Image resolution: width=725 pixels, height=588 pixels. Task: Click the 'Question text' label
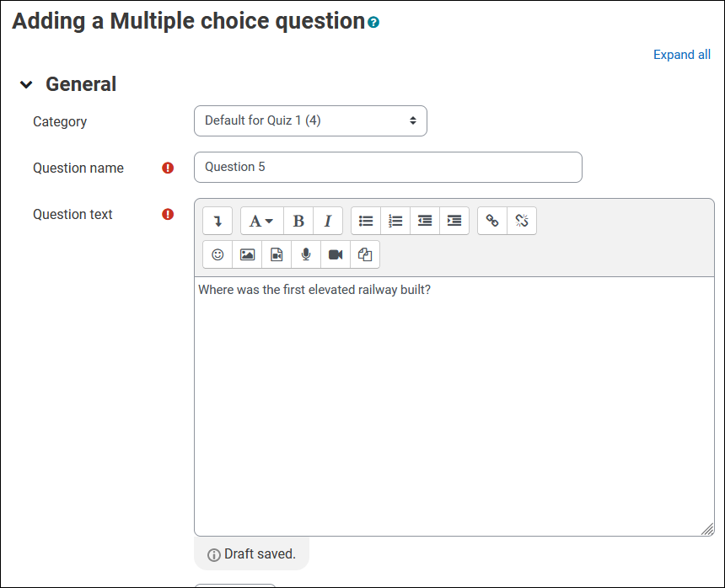(x=72, y=214)
